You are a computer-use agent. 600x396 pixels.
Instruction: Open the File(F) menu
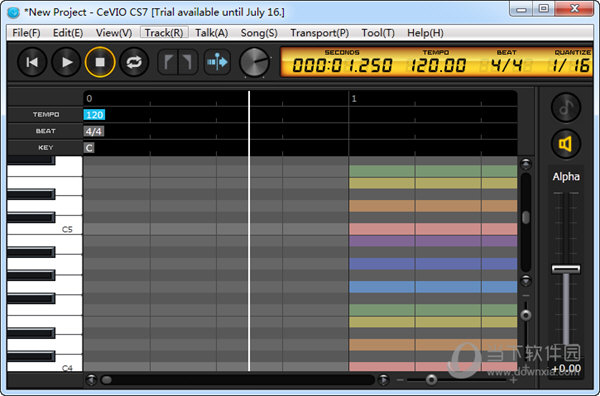[26, 33]
